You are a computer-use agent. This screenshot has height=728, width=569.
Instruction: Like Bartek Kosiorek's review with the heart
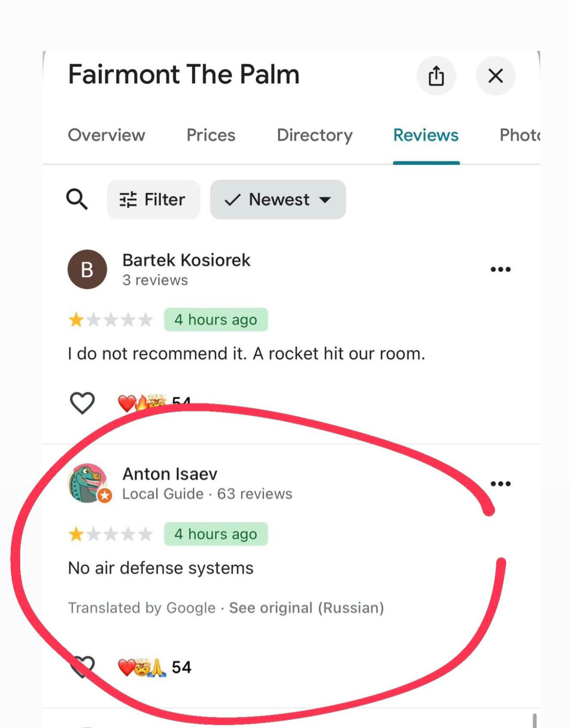tap(82, 403)
